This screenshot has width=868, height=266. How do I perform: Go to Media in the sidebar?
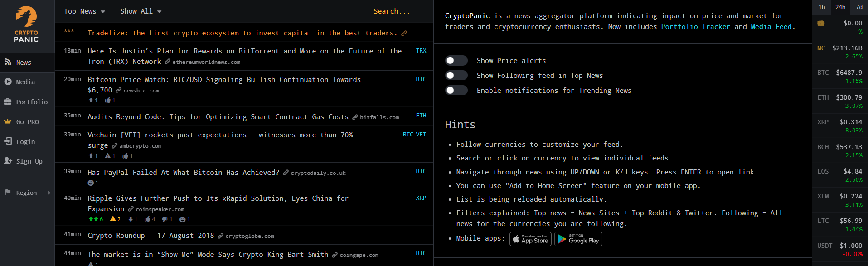pos(27,82)
